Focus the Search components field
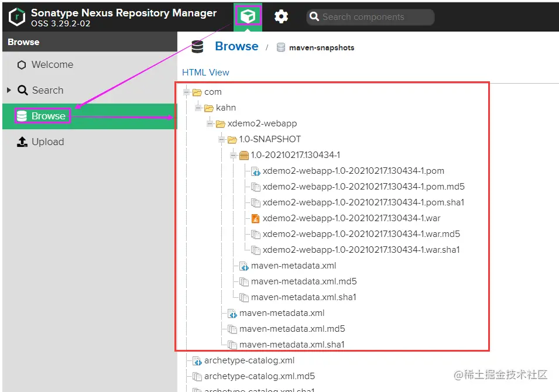 click(x=370, y=17)
